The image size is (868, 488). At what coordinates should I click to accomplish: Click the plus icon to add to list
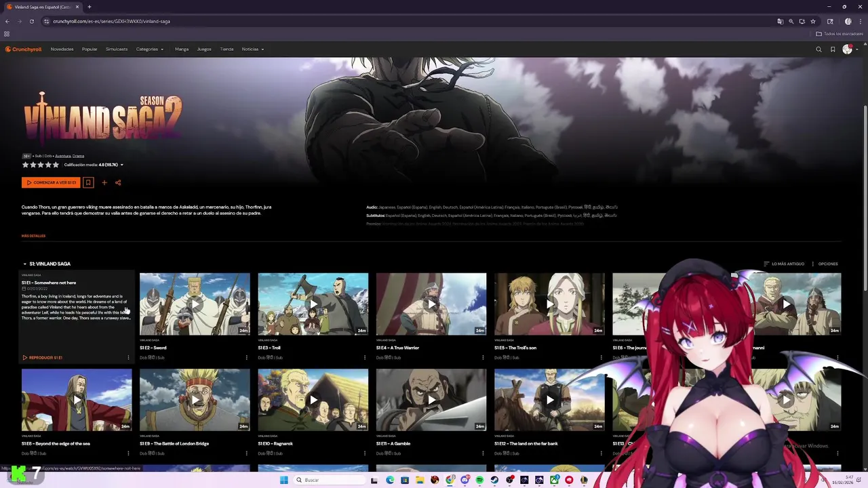(x=104, y=182)
